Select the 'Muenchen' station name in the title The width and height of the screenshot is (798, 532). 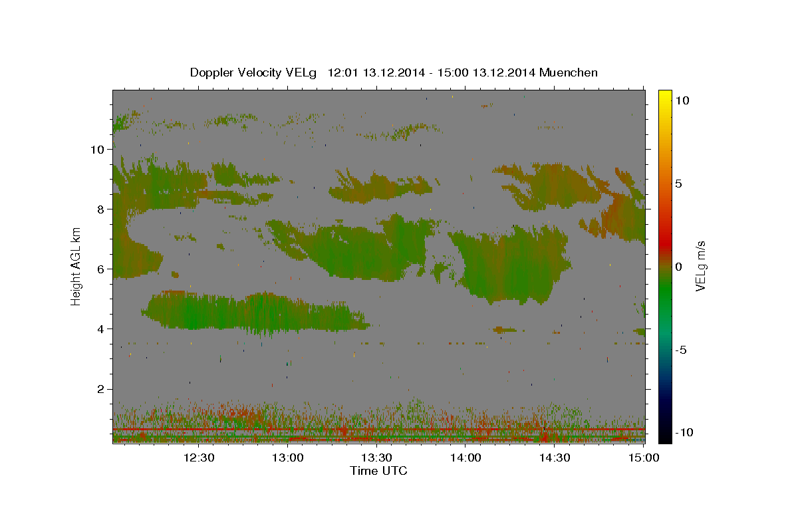569,72
